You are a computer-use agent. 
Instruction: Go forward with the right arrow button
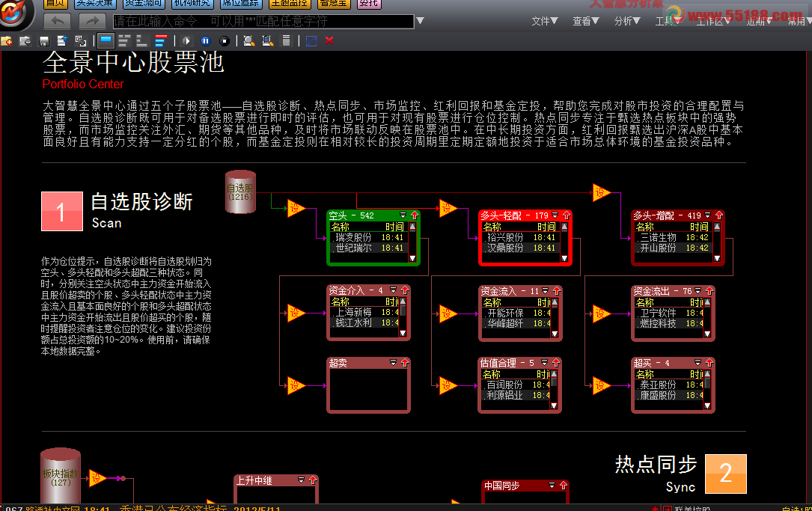[x=92, y=21]
